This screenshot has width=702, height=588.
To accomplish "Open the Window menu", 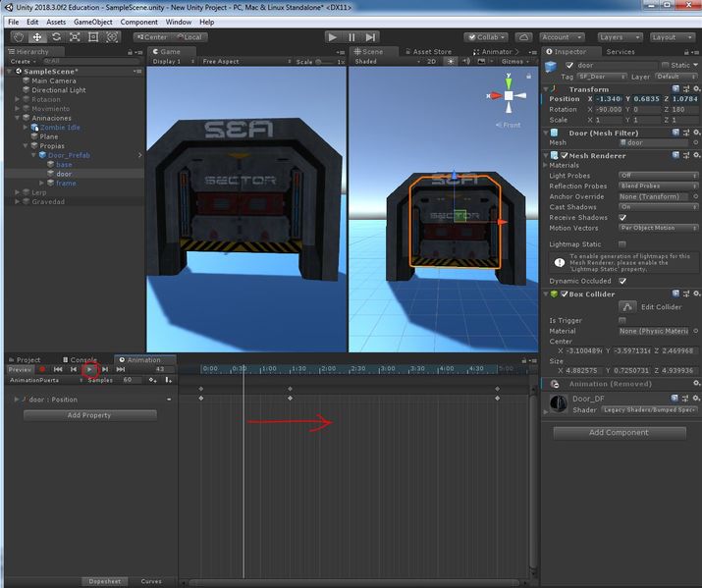I will [x=178, y=22].
